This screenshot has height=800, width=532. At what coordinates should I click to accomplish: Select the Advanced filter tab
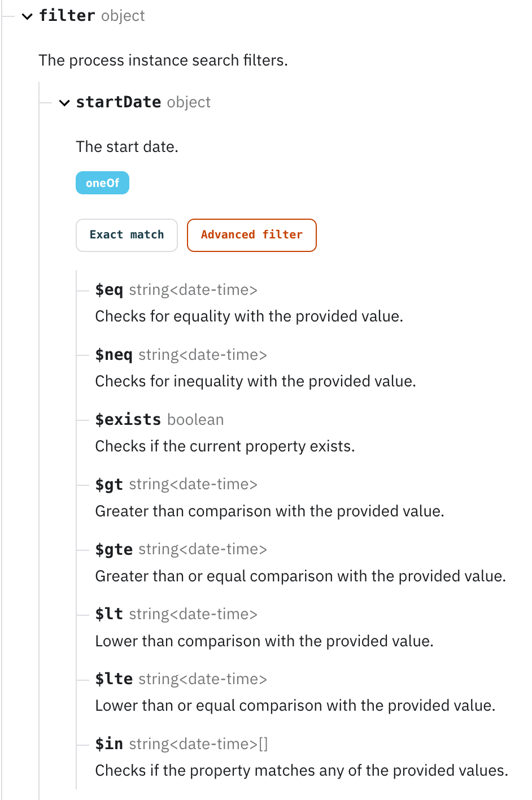click(x=251, y=235)
